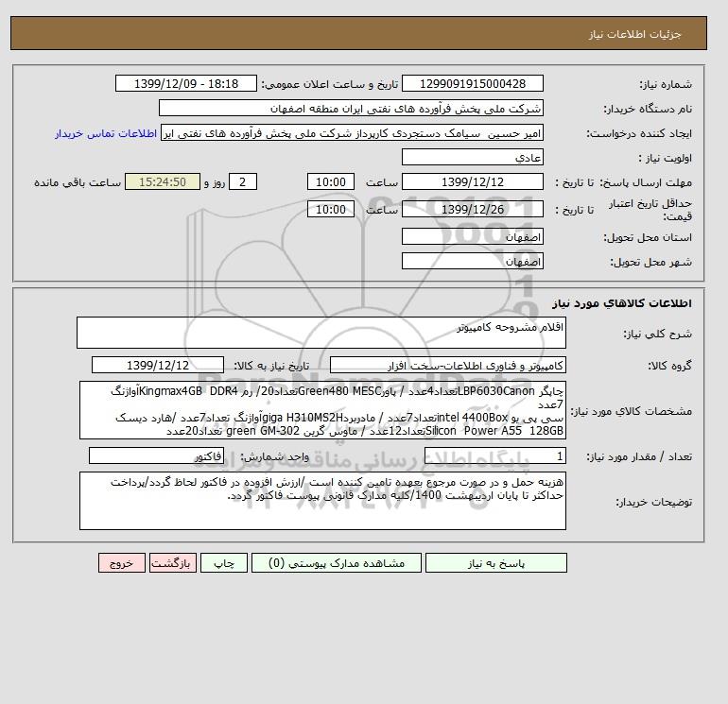The width and height of the screenshot is (728, 704).
Task: Open مشاهده مدارک پیوستی (0) button
Action: 337,563
